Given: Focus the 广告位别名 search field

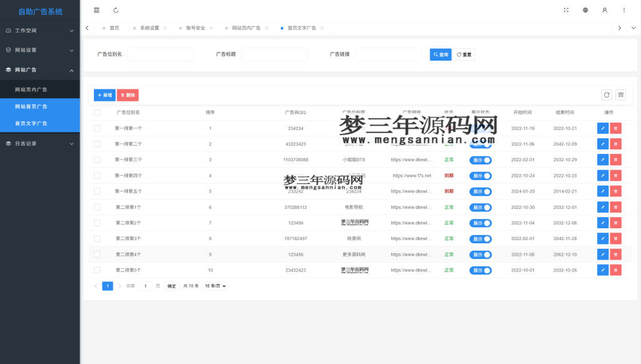Looking at the screenshot, I should pos(161,54).
